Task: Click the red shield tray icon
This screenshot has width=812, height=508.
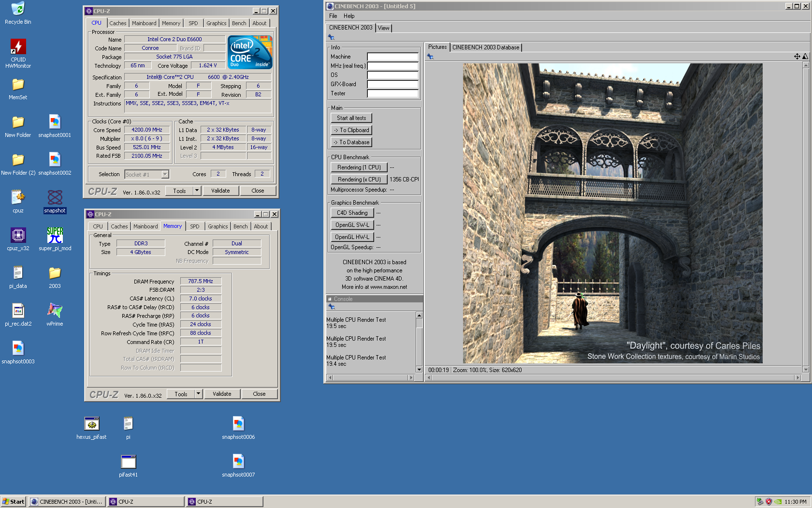Action: (768, 502)
